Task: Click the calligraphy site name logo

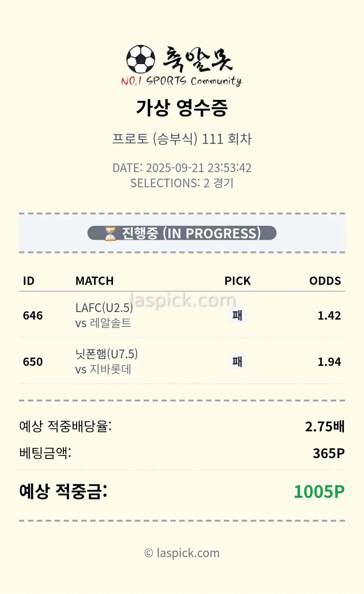Action: tap(198, 59)
